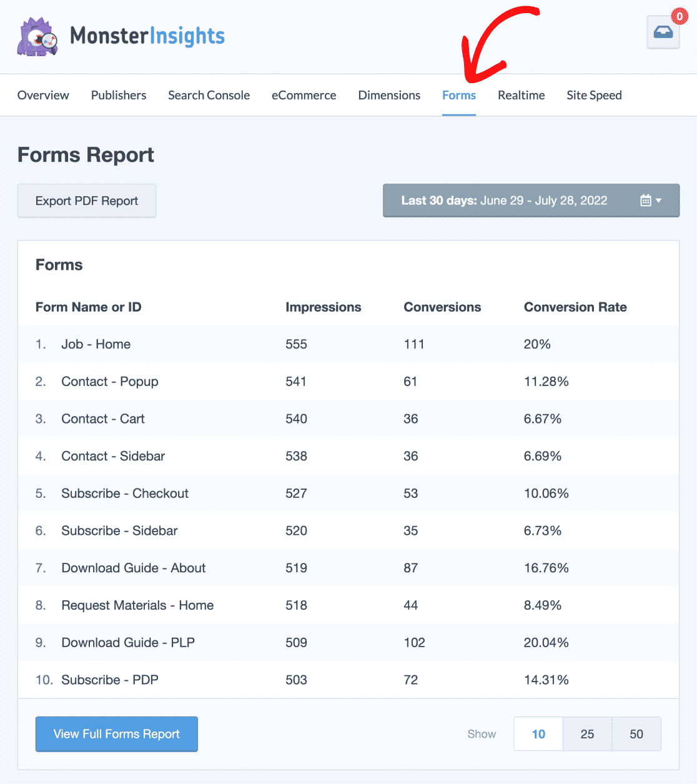
Task: Show 25 rows per page
Action: (x=587, y=734)
